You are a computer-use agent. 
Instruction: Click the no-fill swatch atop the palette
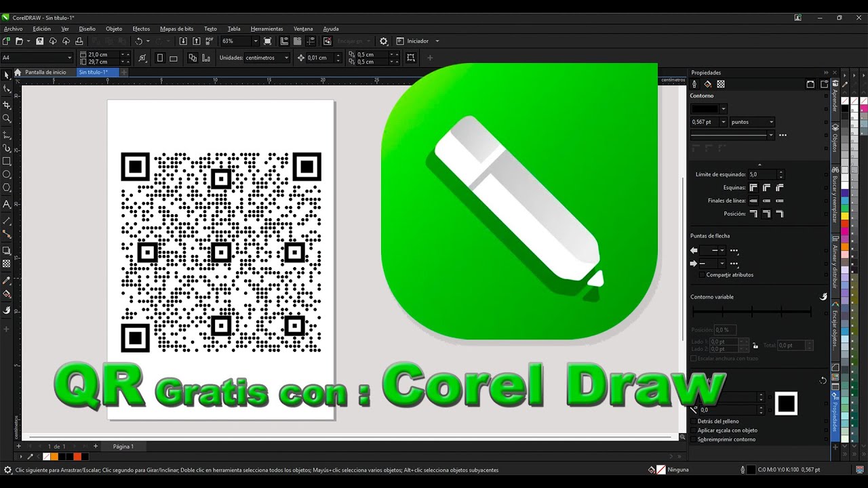[x=845, y=101]
